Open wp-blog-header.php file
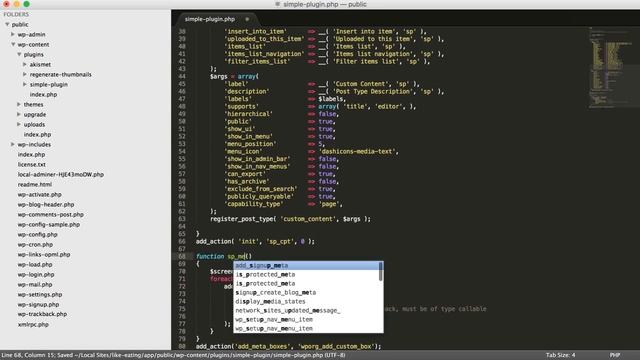The width and height of the screenshot is (640, 360). click(46, 204)
